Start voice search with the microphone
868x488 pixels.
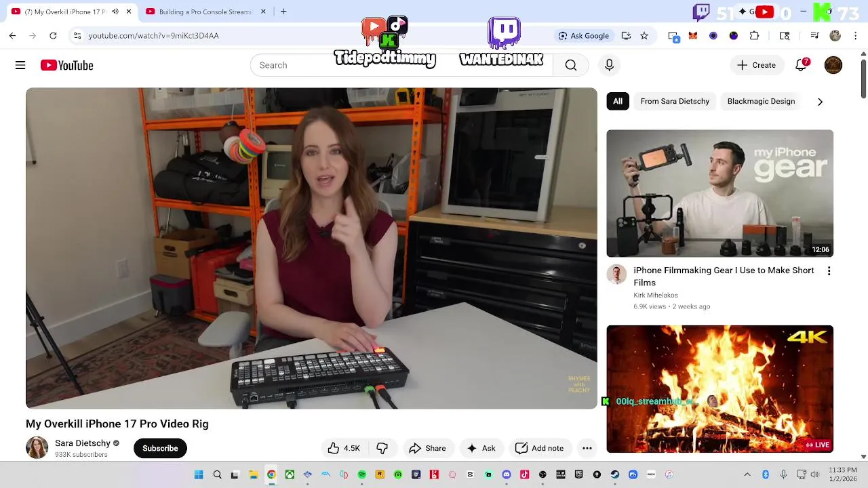pos(609,65)
